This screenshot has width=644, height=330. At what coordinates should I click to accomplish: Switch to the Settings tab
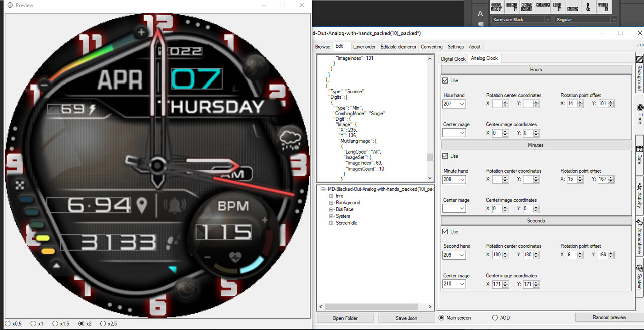click(x=456, y=47)
